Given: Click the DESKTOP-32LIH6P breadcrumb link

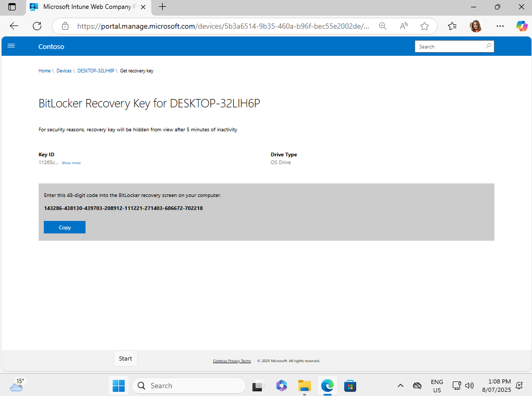Looking at the screenshot, I should coord(95,71).
